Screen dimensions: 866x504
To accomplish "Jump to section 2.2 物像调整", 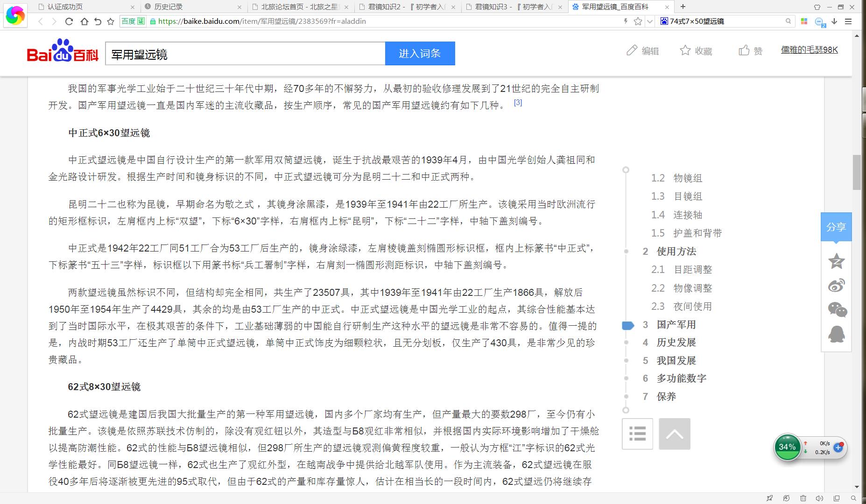I will 682,288.
